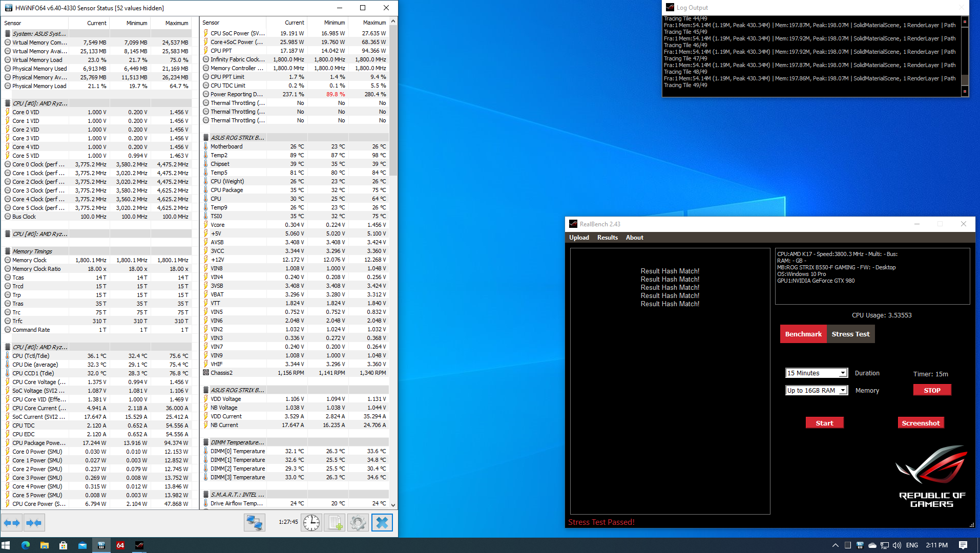Open the 15 Minutes duration dropdown

[x=816, y=373]
